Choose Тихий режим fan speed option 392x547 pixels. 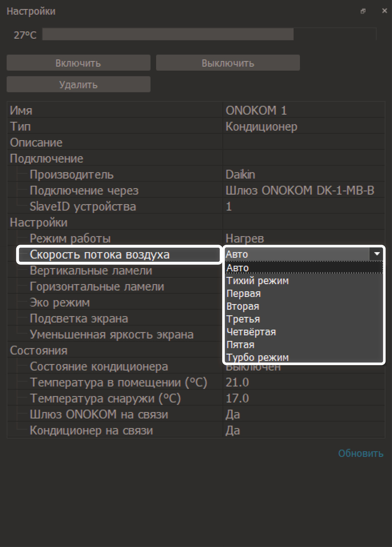257,281
